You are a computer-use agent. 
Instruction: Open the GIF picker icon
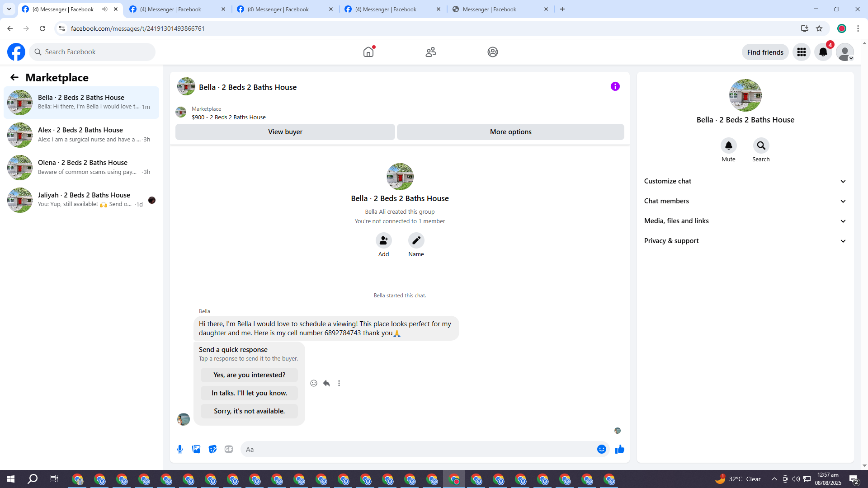click(229, 449)
